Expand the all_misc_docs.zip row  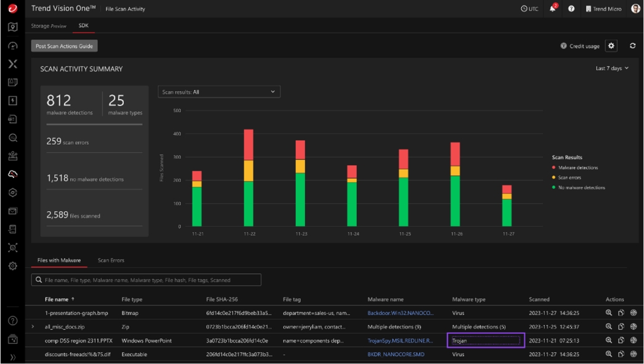[33, 327]
